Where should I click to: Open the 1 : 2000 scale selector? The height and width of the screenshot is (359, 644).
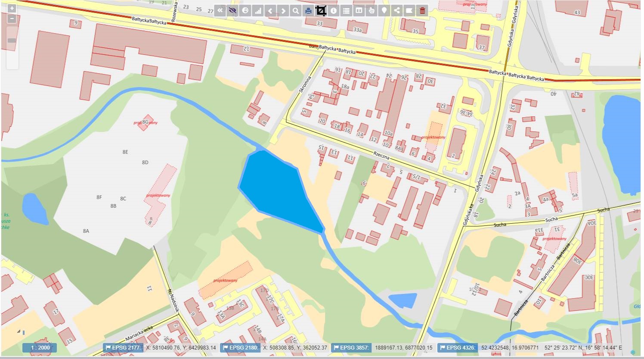coord(40,348)
